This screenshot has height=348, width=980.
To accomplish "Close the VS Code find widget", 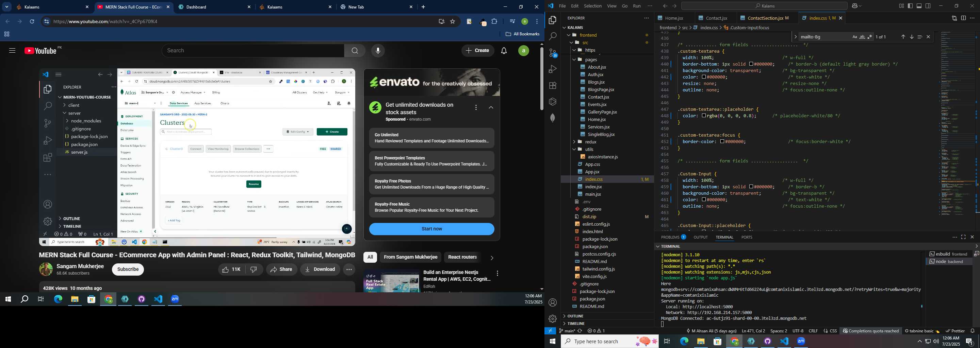I will coord(929,37).
